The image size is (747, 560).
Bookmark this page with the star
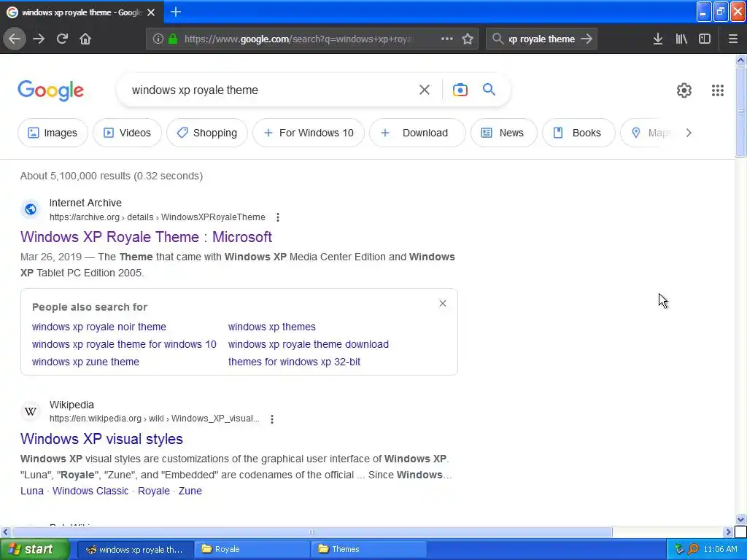(468, 39)
